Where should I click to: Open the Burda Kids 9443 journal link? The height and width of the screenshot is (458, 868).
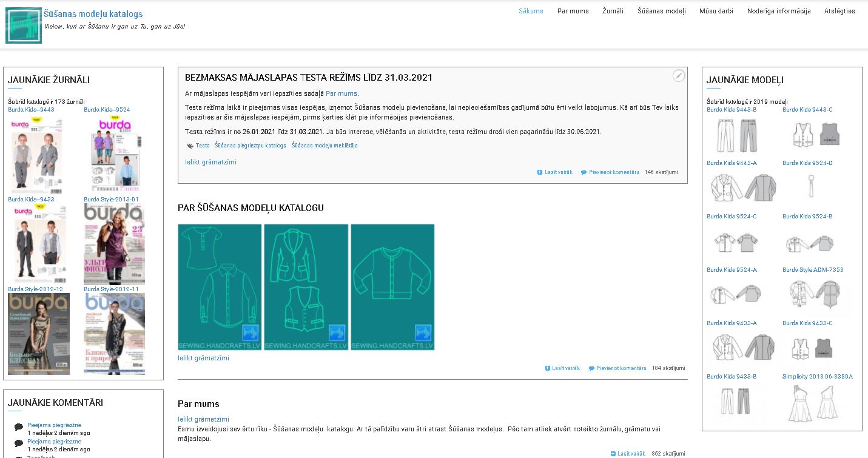[31, 110]
